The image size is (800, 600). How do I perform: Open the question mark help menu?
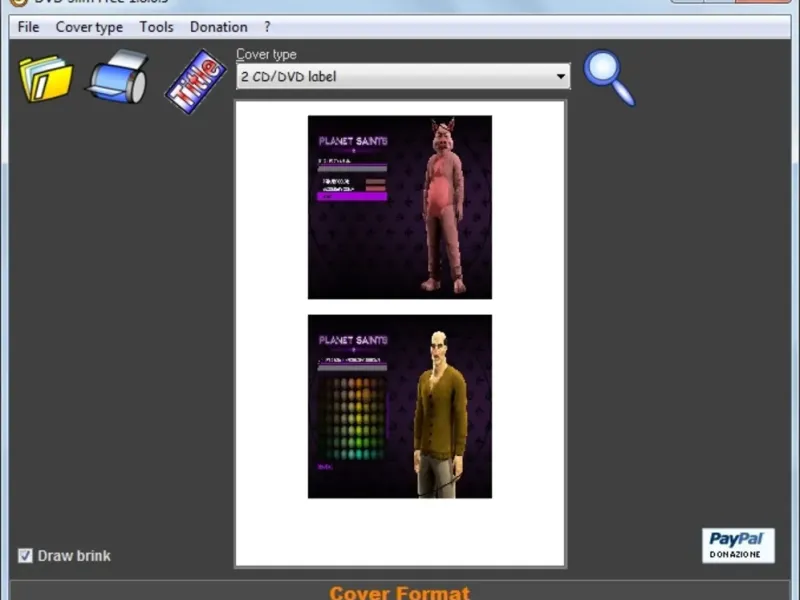tap(267, 27)
